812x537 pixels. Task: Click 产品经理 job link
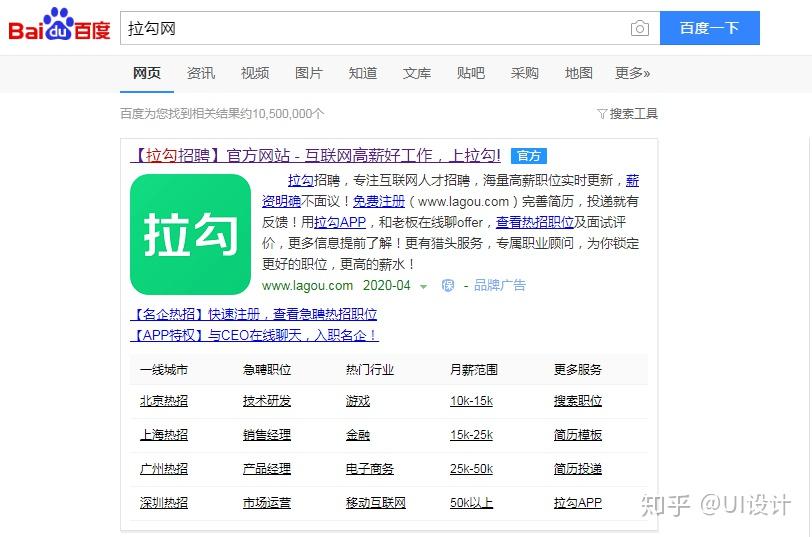tap(267, 469)
